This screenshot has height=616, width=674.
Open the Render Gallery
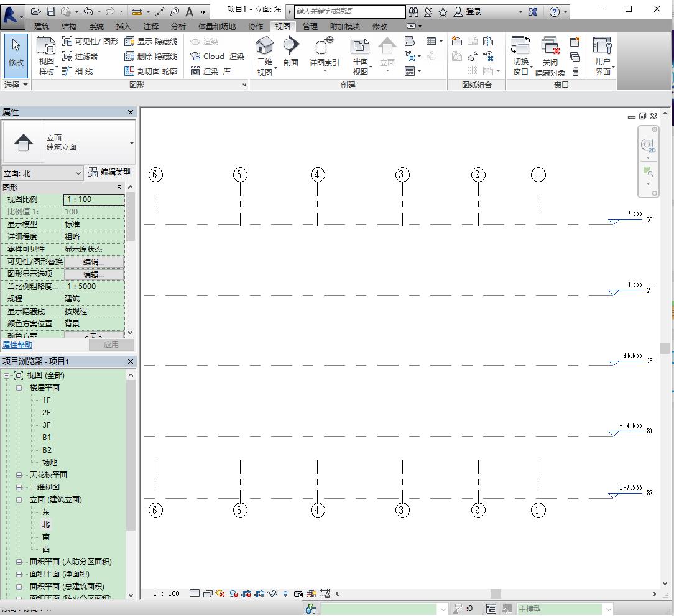click(x=211, y=71)
